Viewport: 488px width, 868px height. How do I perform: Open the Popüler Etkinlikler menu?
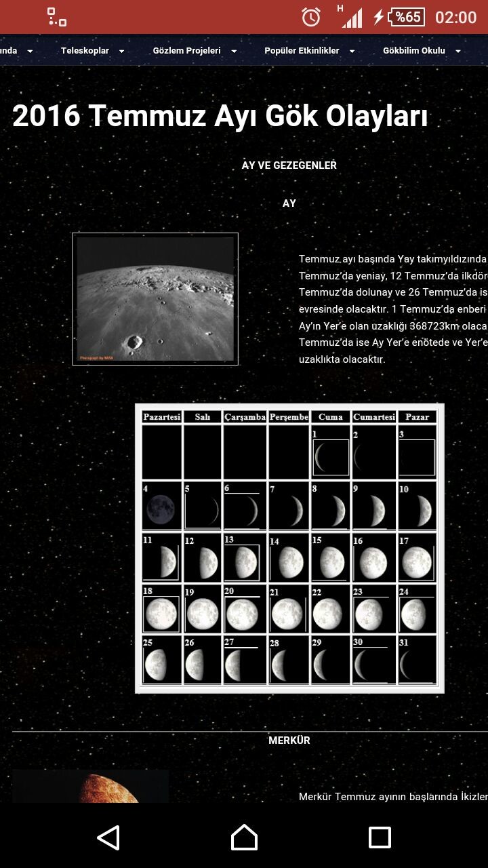pos(302,51)
